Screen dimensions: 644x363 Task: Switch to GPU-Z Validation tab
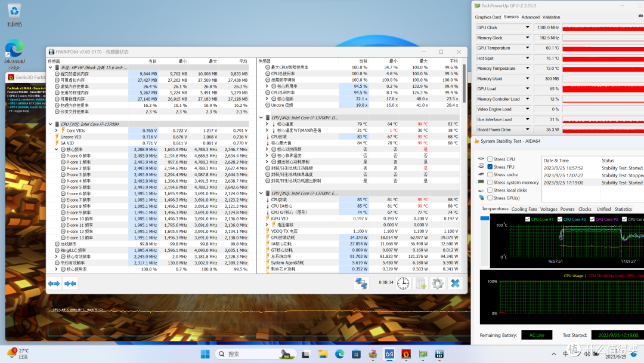click(551, 17)
